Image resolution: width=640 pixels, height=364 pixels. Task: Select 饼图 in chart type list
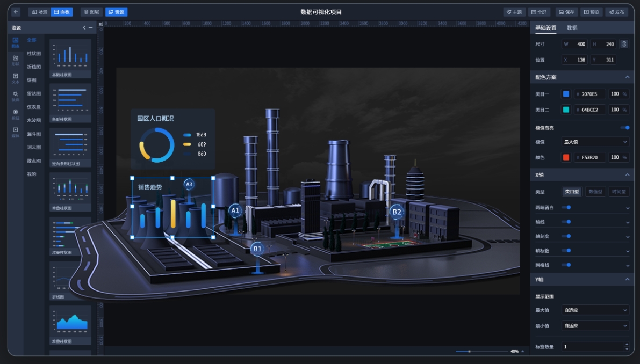(x=32, y=80)
